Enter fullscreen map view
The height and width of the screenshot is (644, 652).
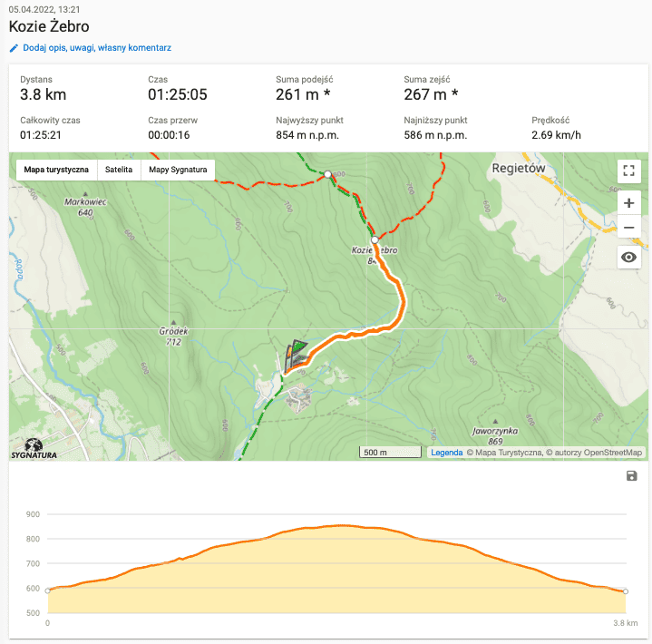[x=628, y=171]
